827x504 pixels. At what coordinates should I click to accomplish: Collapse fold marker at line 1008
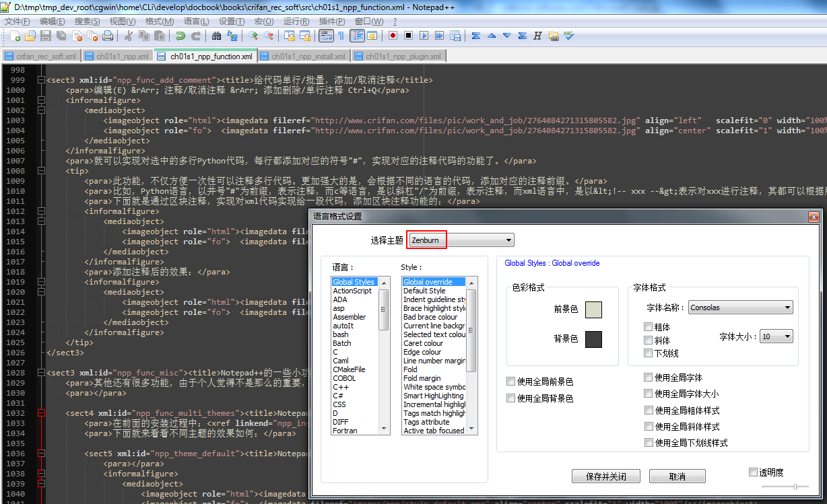coord(41,171)
